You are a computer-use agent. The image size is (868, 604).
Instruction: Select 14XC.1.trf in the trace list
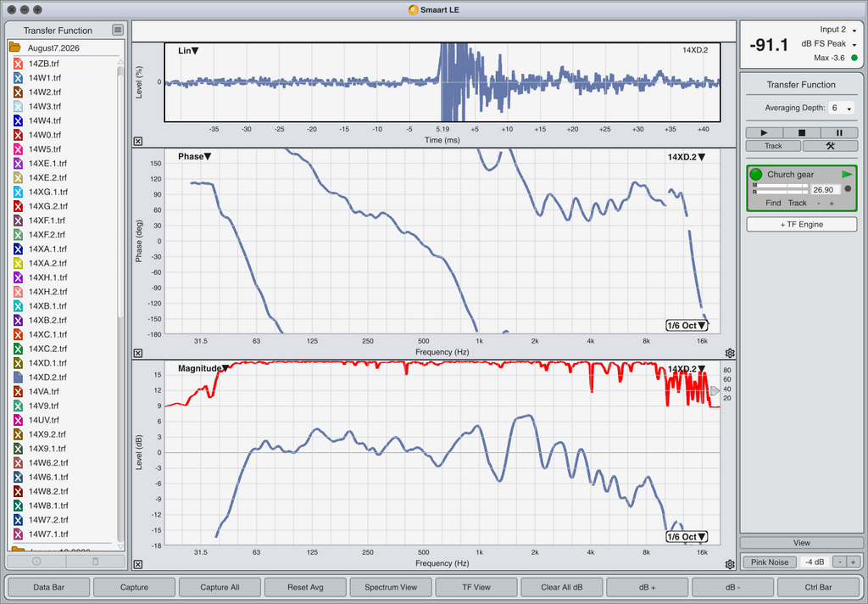47,334
